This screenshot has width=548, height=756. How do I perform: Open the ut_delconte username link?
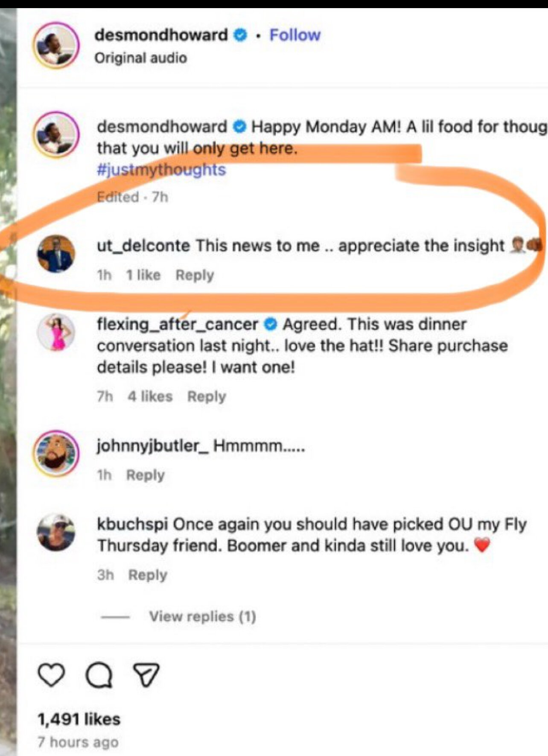[143, 246]
